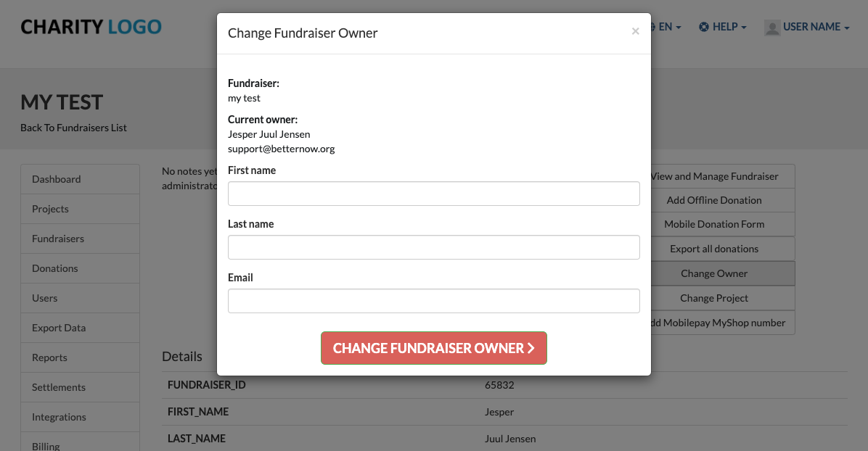Viewport: 868px width, 451px height.
Task: Click the Email input field
Action: (x=433, y=301)
